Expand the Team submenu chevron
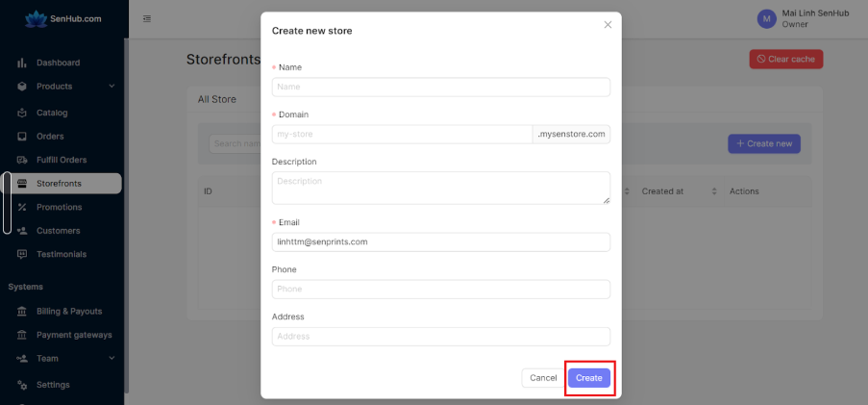868x405 pixels. [x=112, y=359]
